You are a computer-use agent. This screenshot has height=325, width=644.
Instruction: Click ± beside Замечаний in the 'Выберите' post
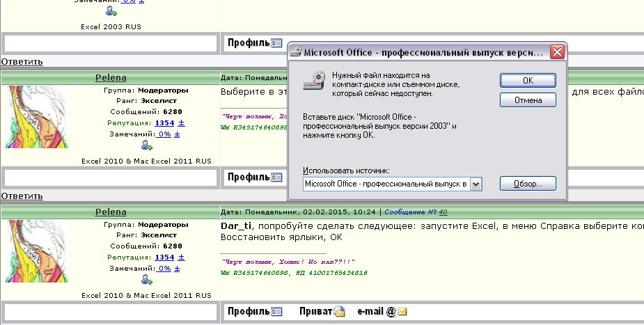point(177,134)
